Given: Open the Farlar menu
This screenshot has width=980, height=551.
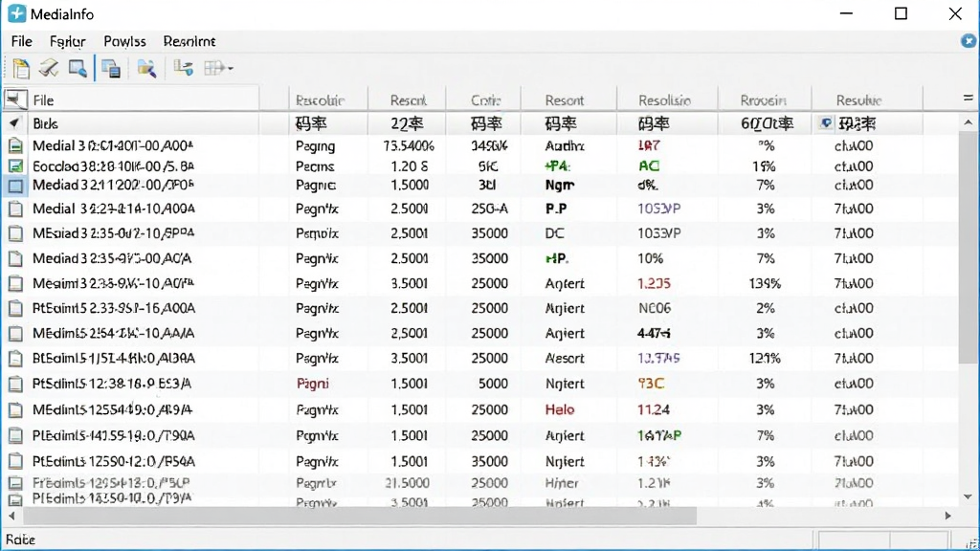Looking at the screenshot, I should coord(68,41).
